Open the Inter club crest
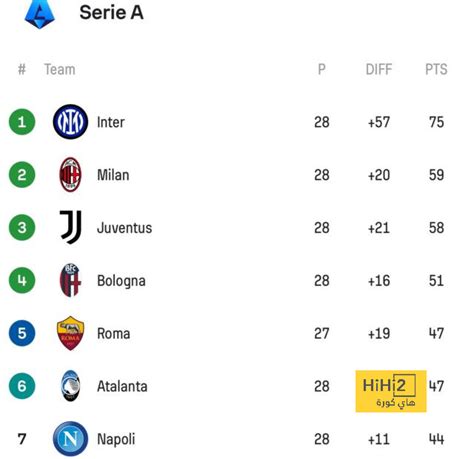 [70, 122]
